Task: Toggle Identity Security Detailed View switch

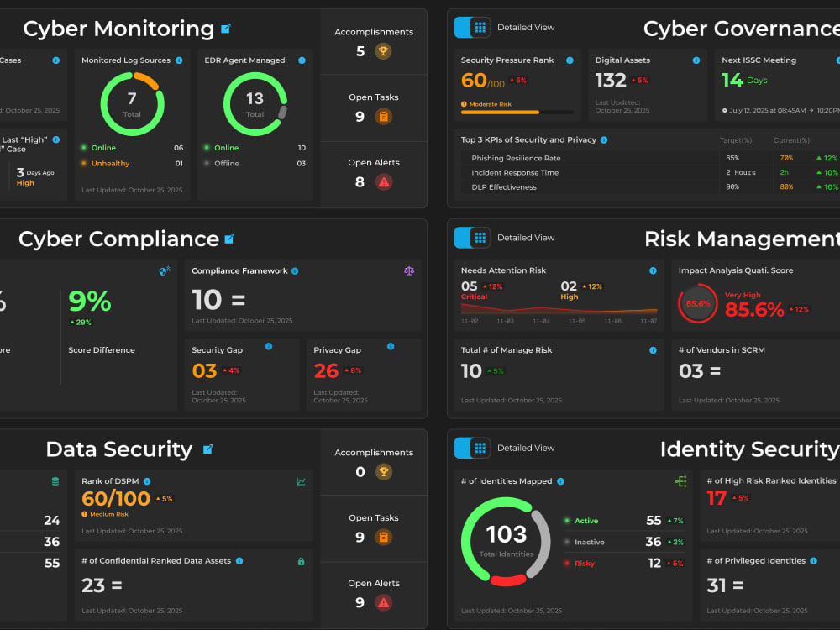Action: [472, 448]
